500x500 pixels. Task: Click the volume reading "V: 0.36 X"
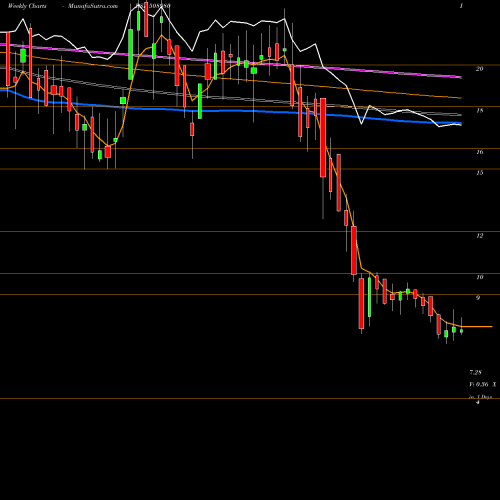[x=483, y=385]
